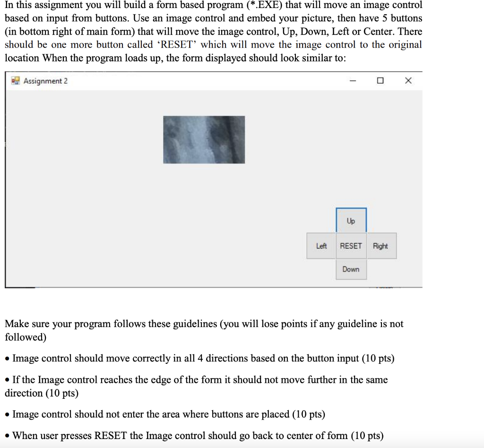Click the Down button
Screen dimensions: 484x448
(351, 269)
